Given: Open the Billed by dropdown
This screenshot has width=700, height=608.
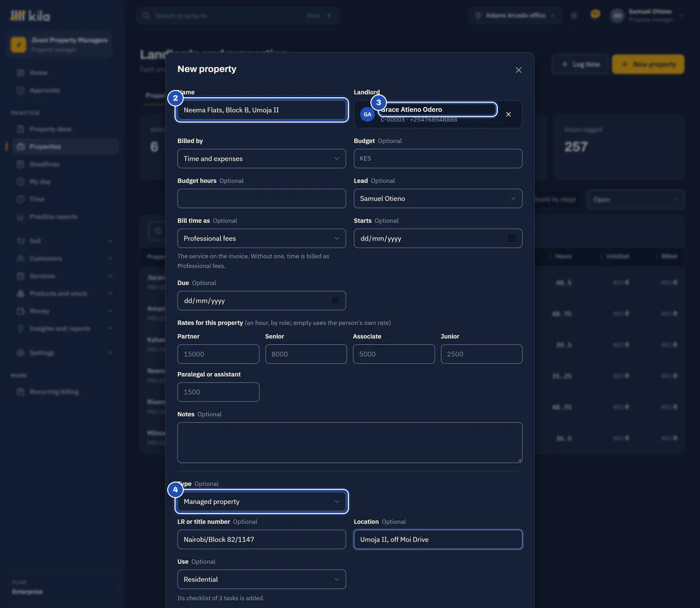Looking at the screenshot, I should (x=262, y=159).
